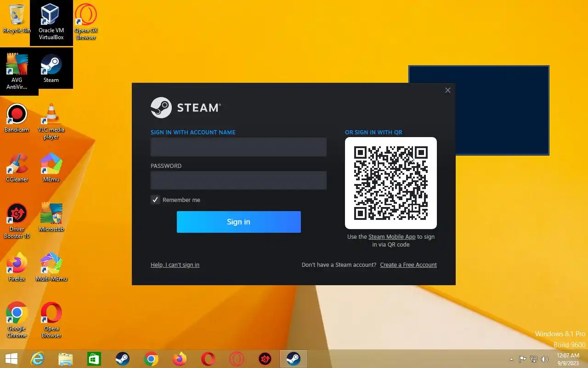Select the MEmu desktop shortcut

(x=51, y=168)
